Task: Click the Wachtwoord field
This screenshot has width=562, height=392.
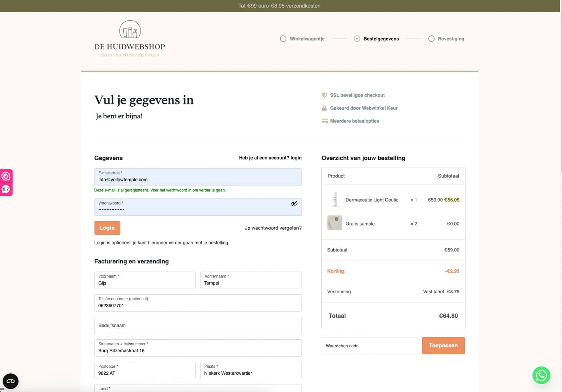Action: pyautogui.click(x=198, y=207)
